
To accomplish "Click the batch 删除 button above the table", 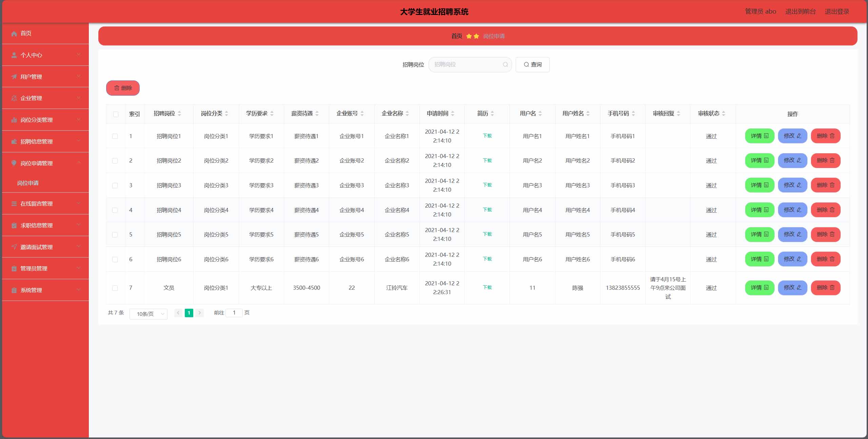I will click(123, 88).
